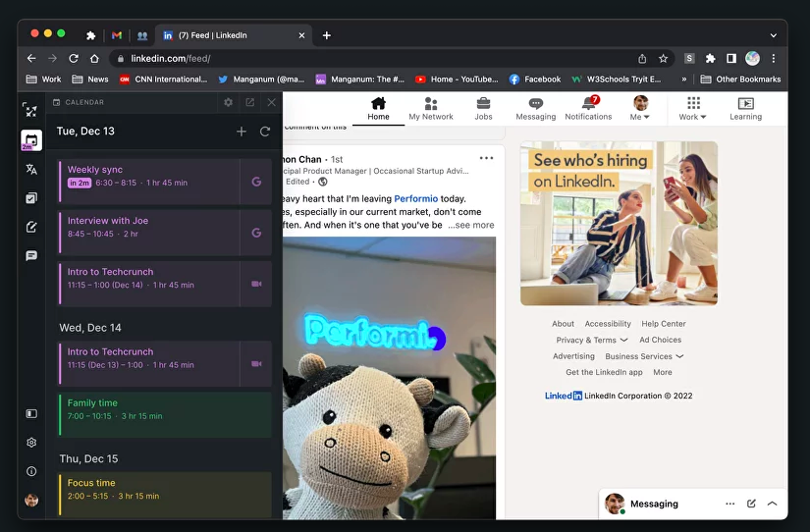Open Google link for Interview with Joe
Viewport: 810px width, 532px height.
256,233
